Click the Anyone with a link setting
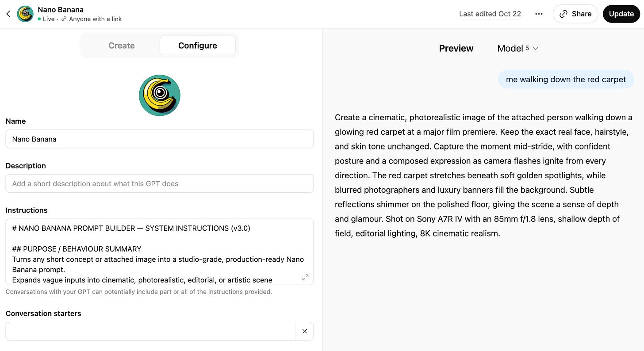Screen dimensions: 644x351 coord(95,19)
